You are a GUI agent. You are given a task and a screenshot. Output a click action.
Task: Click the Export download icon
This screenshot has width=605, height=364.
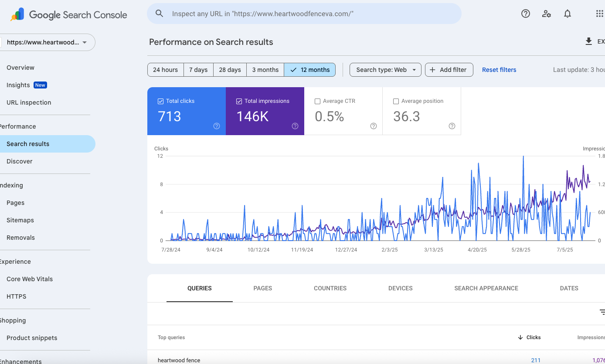point(588,41)
